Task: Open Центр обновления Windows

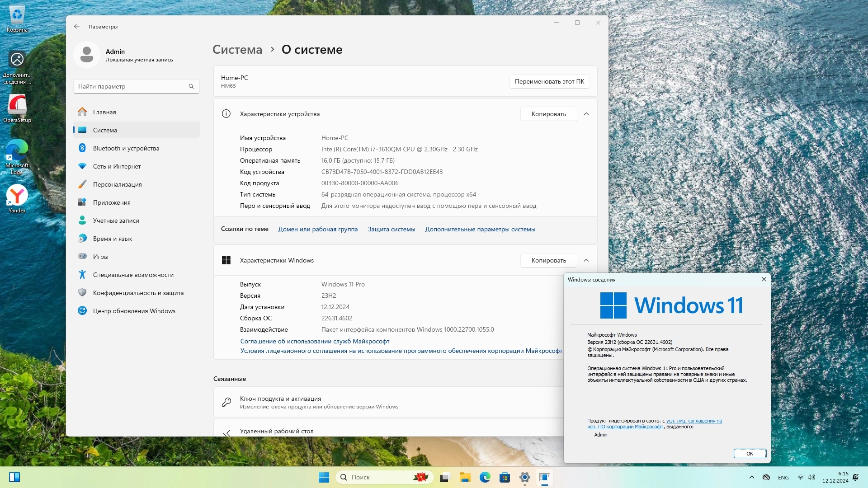Action: pos(134,311)
